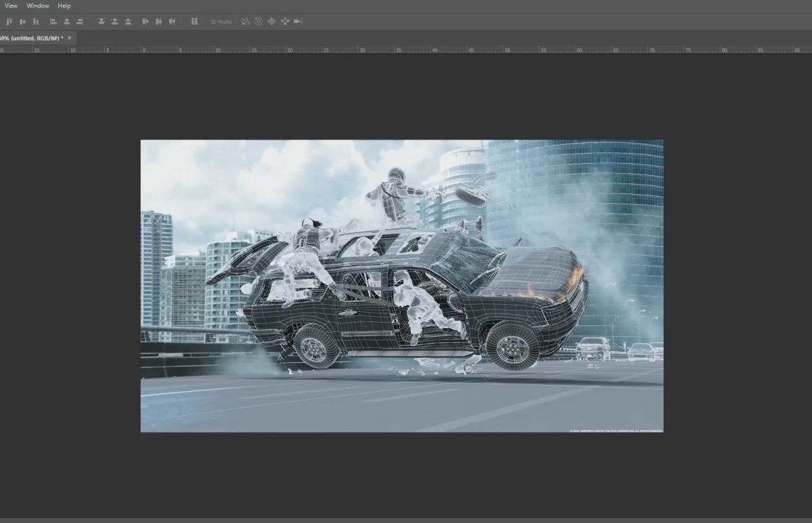This screenshot has height=523, width=812.
Task: Select the 3D rotate object icon
Action: tap(245, 21)
